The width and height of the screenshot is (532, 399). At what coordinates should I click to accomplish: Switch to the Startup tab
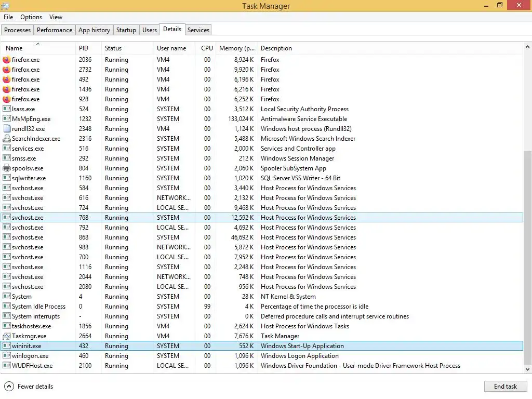[126, 30]
